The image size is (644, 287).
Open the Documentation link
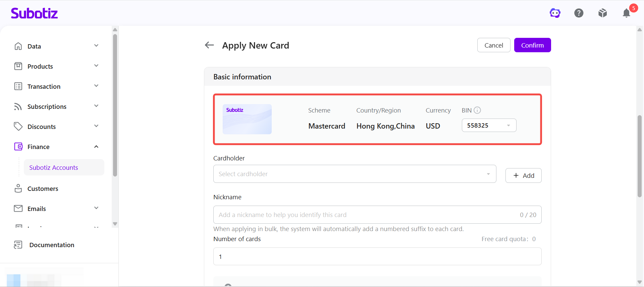52,245
